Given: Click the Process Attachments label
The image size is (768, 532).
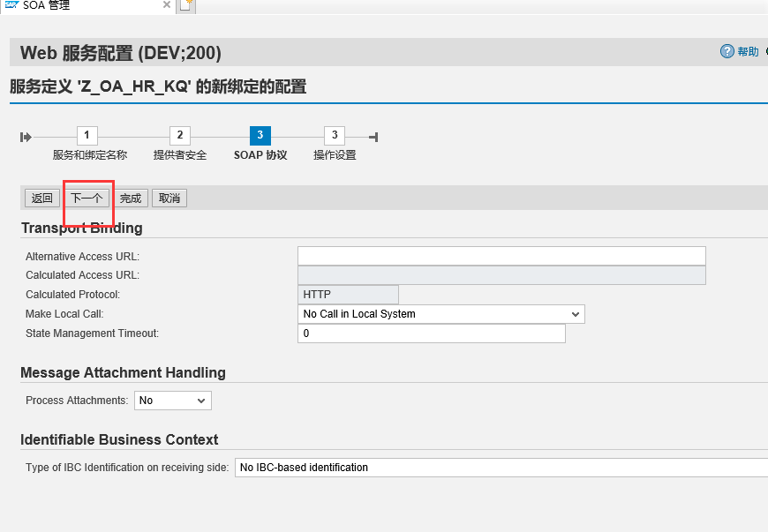Looking at the screenshot, I should point(77,401).
